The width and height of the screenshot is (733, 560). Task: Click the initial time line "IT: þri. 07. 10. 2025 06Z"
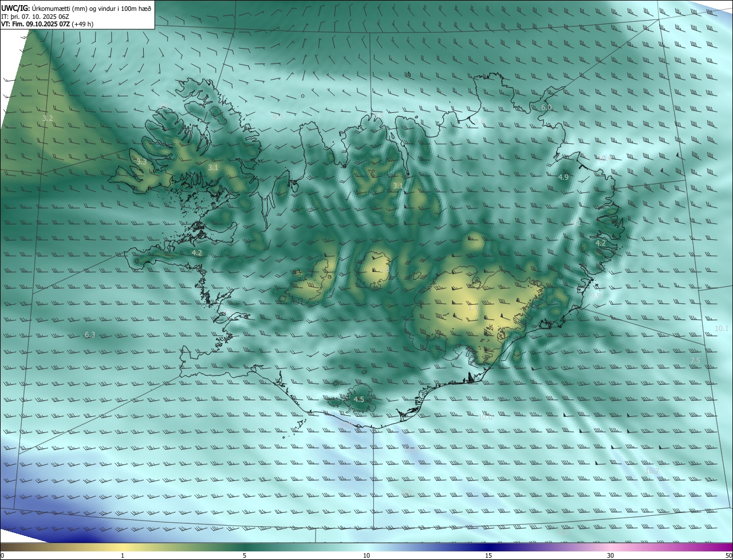[36, 17]
